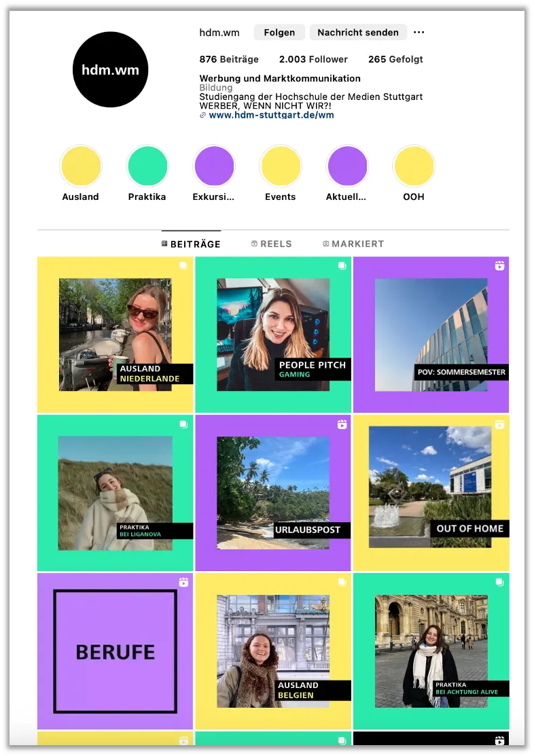
Task: Open the Ausland Niederlande post
Action: (115, 334)
